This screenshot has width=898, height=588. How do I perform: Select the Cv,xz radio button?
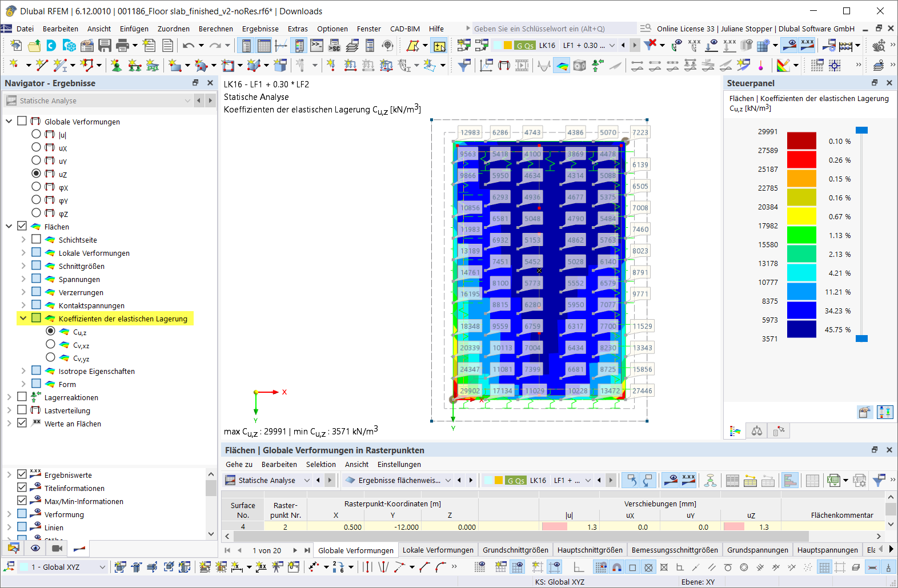coord(50,344)
